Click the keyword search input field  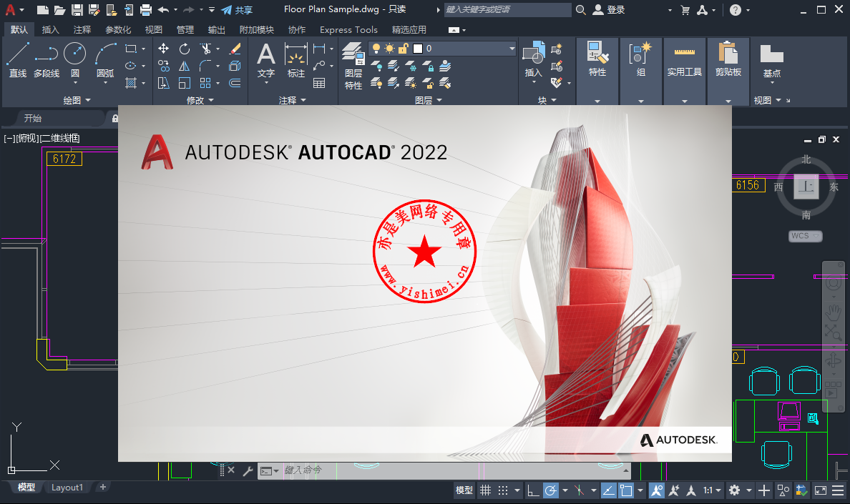[x=507, y=10]
